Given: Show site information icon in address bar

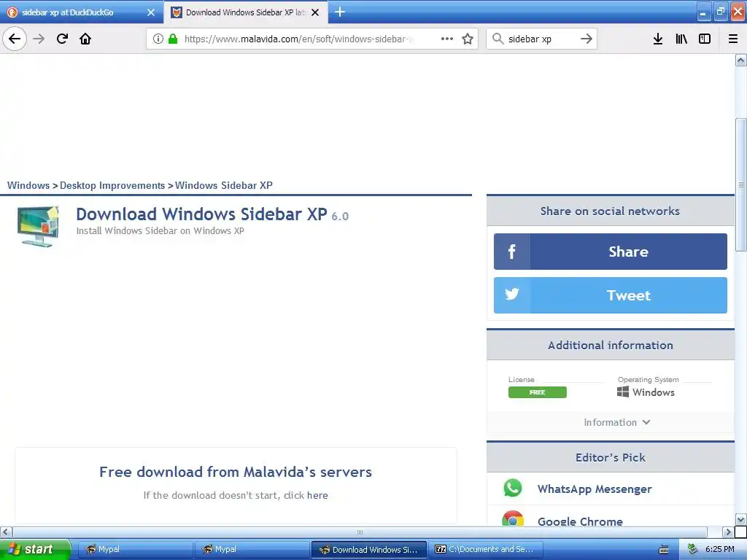Looking at the screenshot, I should click(158, 39).
